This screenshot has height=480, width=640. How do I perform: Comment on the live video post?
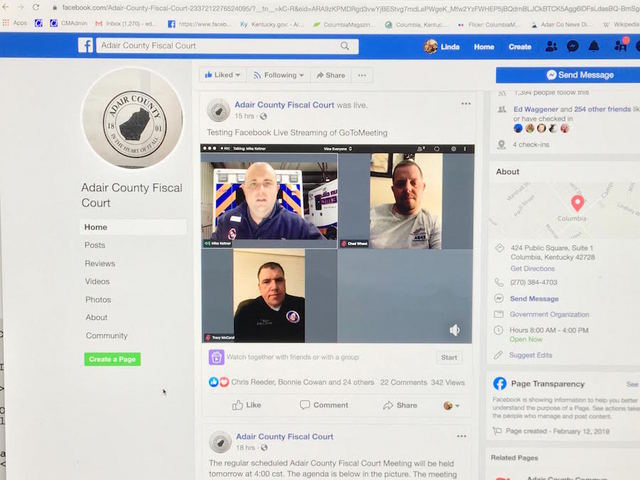pos(324,405)
